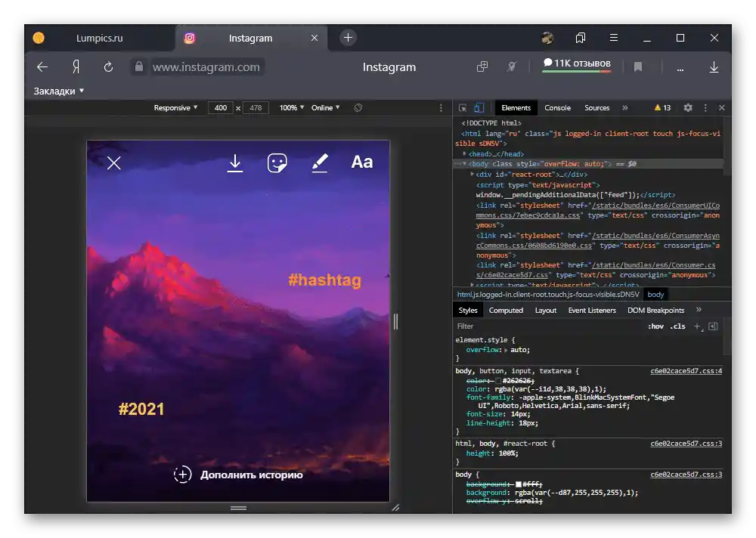Toggle the .cls class editor
The width and height of the screenshot is (756, 538).
click(x=678, y=326)
